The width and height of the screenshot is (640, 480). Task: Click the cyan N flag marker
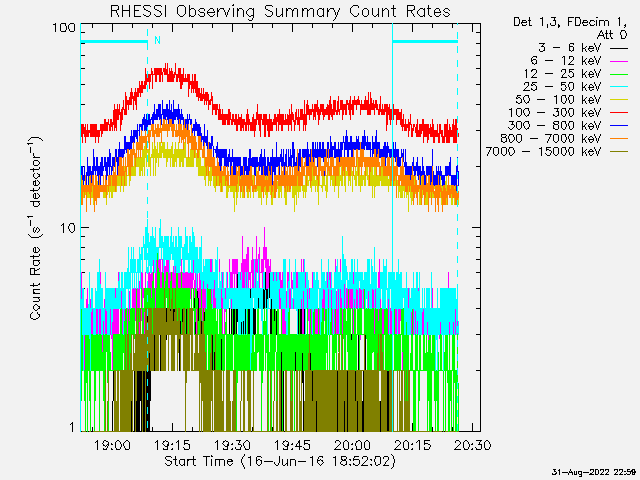point(158,40)
